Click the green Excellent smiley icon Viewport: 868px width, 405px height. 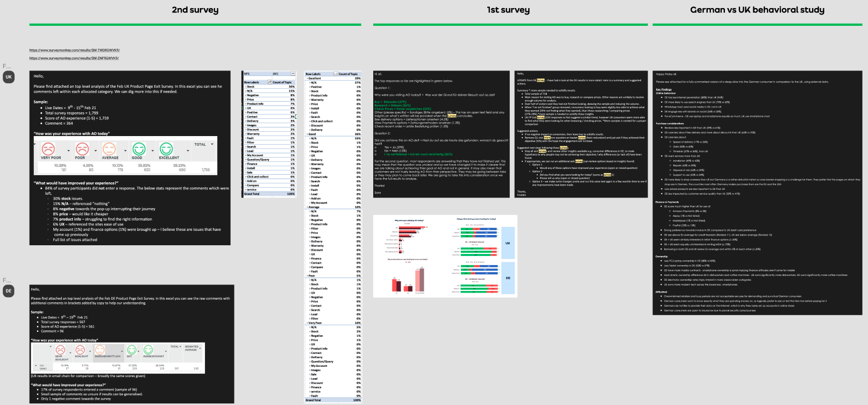coord(166,148)
